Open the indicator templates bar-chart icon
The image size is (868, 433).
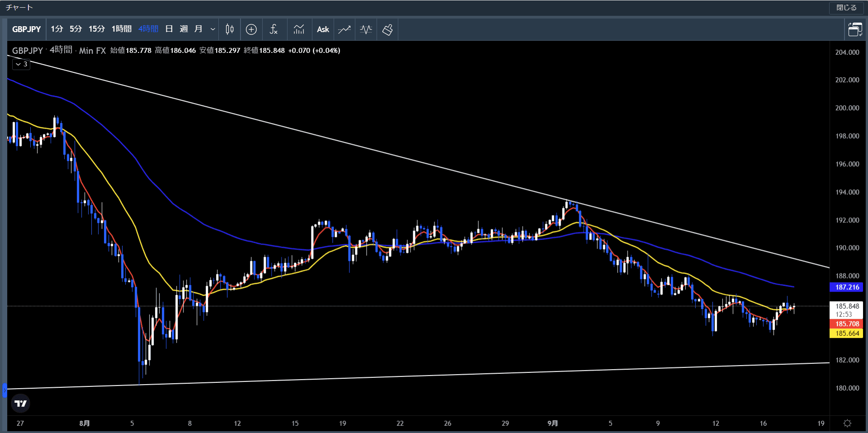click(x=299, y=29)
